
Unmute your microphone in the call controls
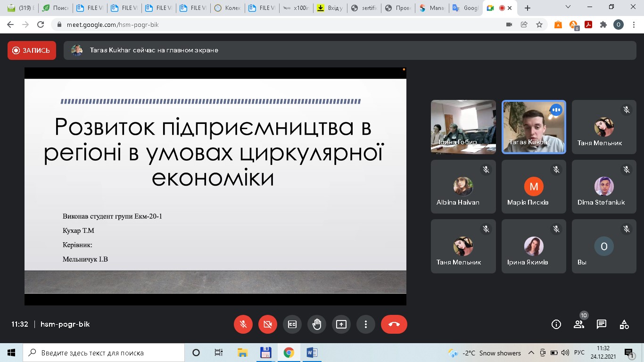pyautogui.click(x=243, y=324)
